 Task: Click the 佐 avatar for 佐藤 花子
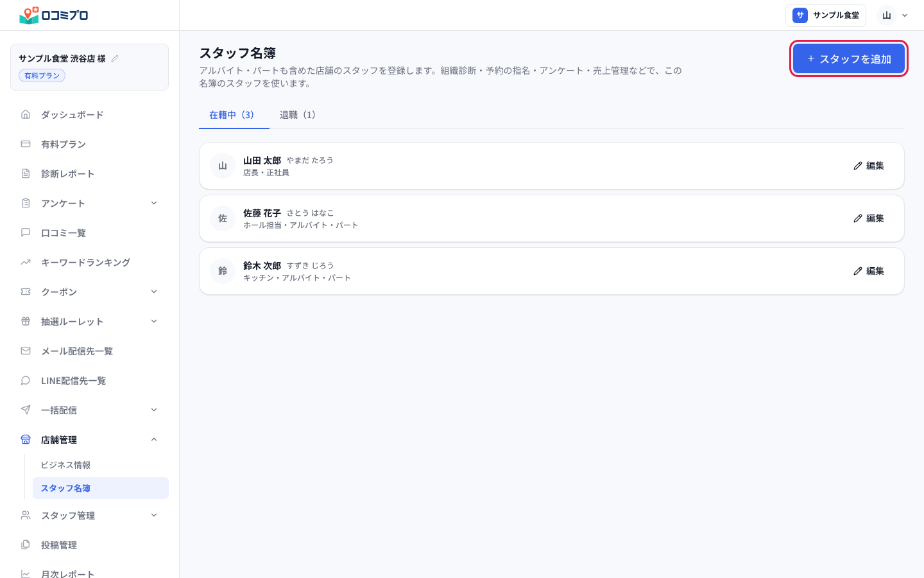[x=223, y=218]
